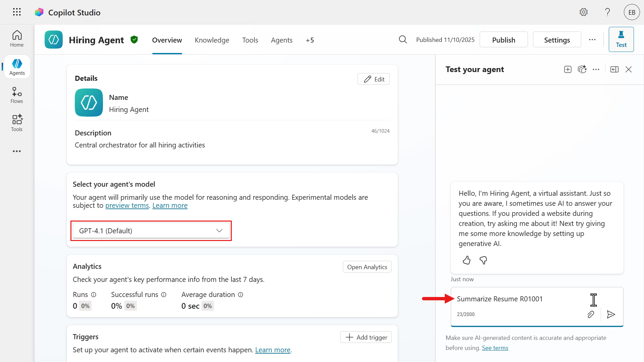Open the Copilot Studio app launcher

tap(16, 12)
